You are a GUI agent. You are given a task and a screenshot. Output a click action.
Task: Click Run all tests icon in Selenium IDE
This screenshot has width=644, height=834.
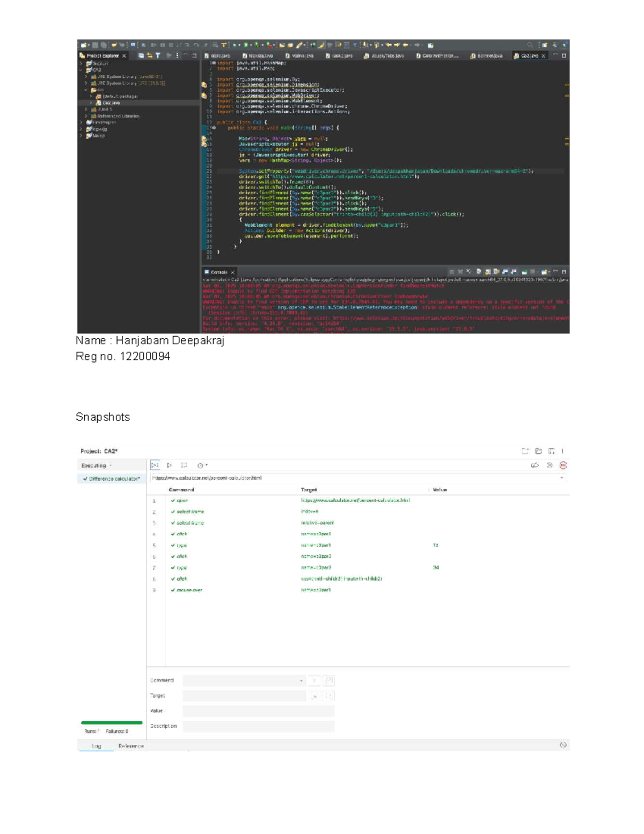click(155, 465)
